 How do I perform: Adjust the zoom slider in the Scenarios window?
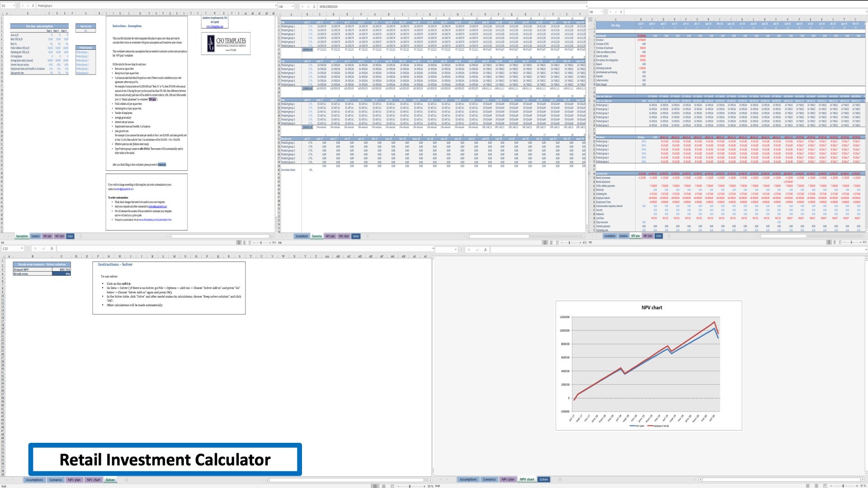568,243
